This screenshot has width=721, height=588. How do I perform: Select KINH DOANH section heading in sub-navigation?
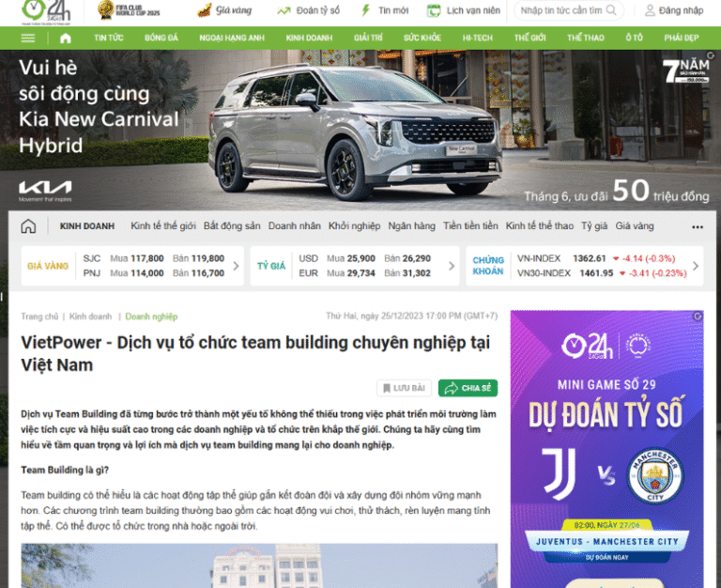click(x=87, y=226)
